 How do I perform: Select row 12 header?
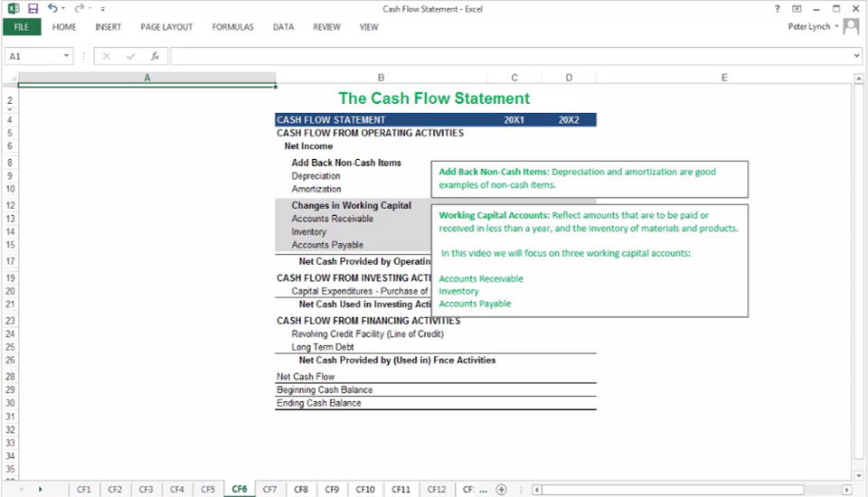click(x=10, y=205)
